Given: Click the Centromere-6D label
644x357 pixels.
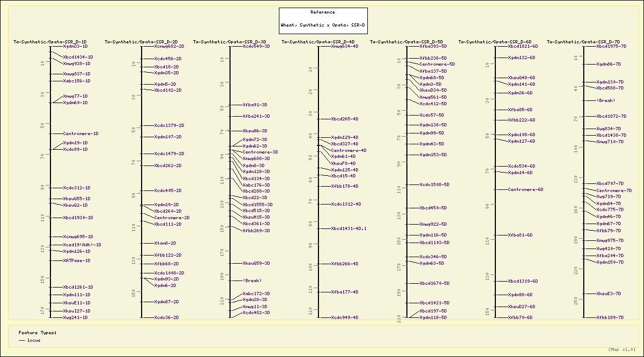Looking at the screenshot, I should [525, 189].
